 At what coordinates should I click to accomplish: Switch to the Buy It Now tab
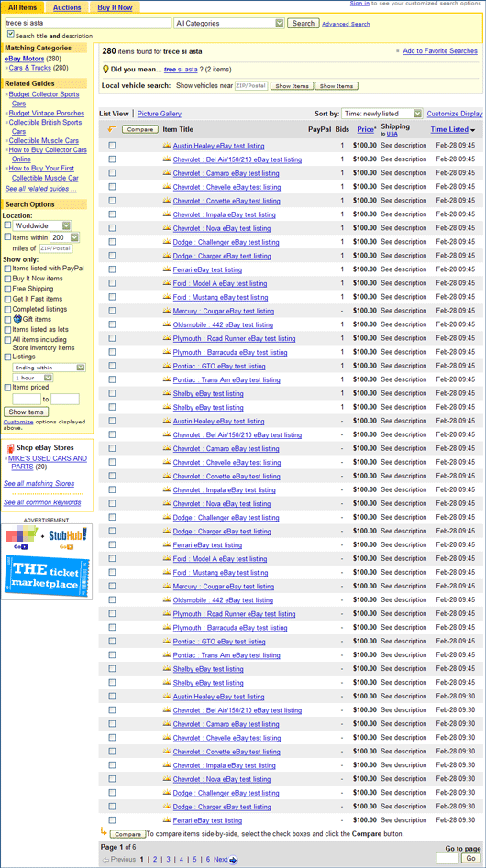[x=115, y=7]
